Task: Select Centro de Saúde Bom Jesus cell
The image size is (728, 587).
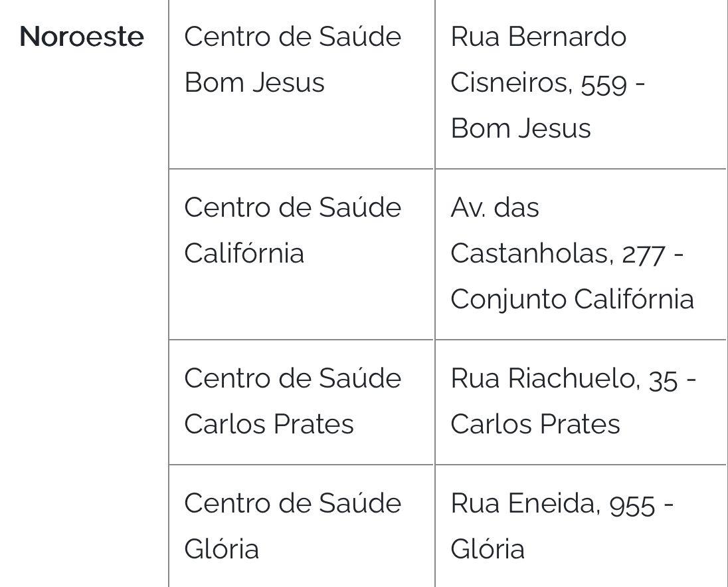Action: click(302, 84)
